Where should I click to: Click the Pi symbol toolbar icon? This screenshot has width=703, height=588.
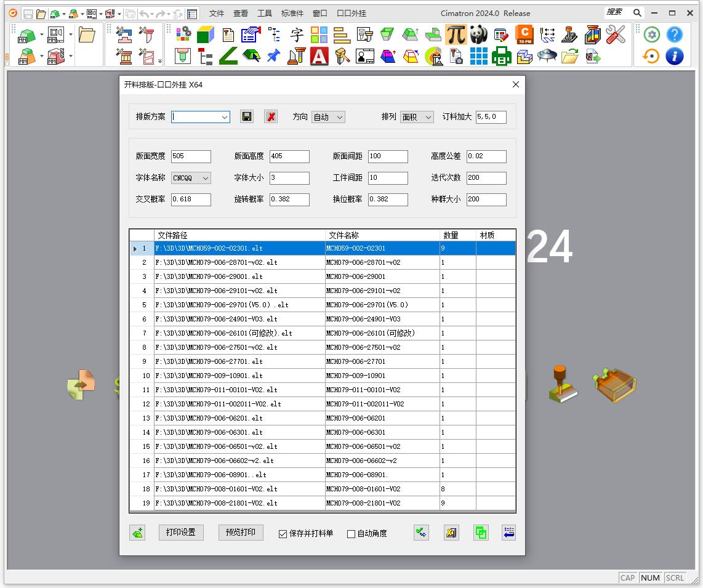click(x=456, y=34)
